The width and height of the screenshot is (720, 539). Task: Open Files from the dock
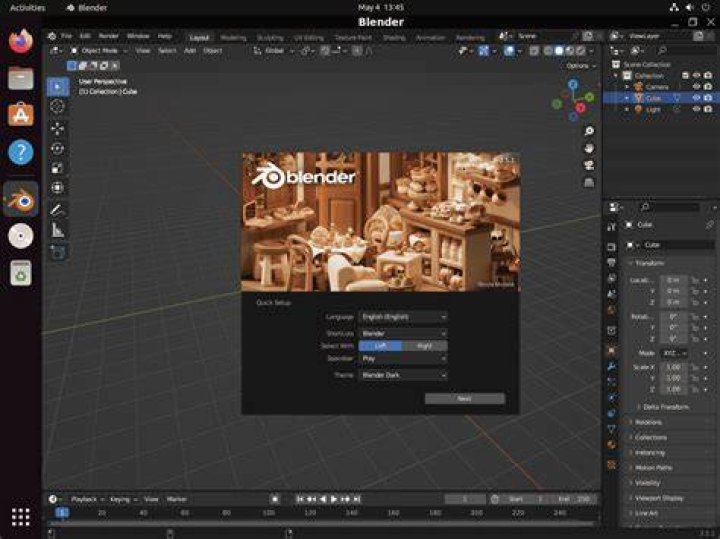click(21, 78)
